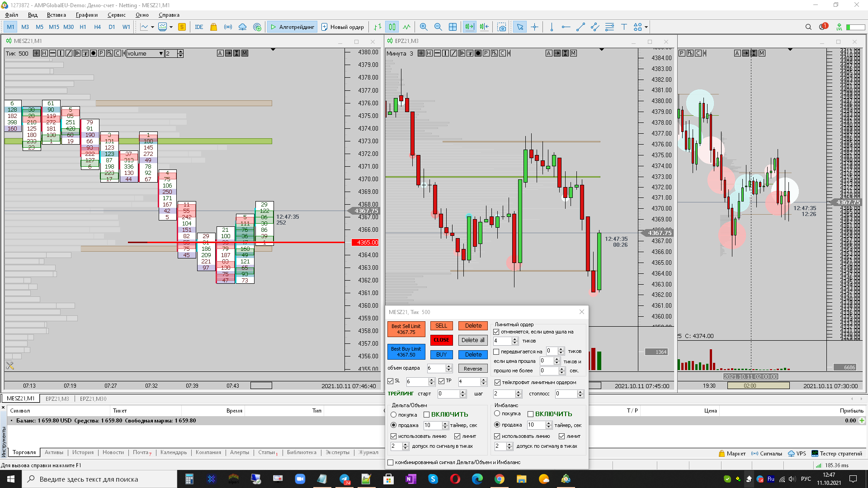
Task: Open the tile windows grid icon
Action: click(453, 27)
